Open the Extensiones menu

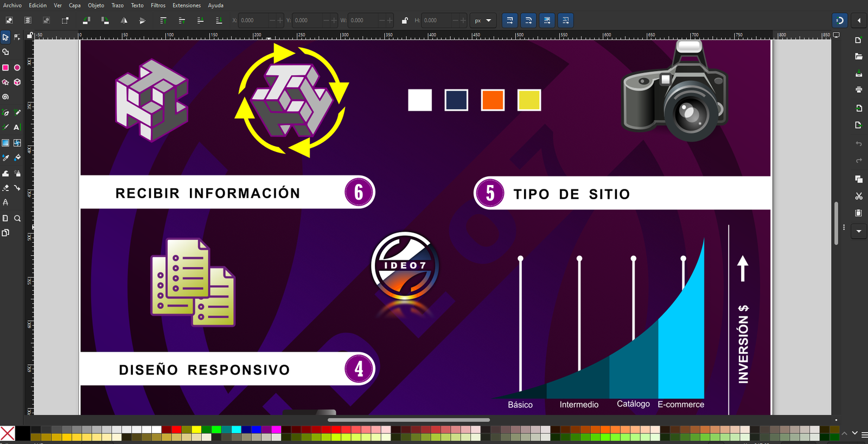(x=186, y=5)
